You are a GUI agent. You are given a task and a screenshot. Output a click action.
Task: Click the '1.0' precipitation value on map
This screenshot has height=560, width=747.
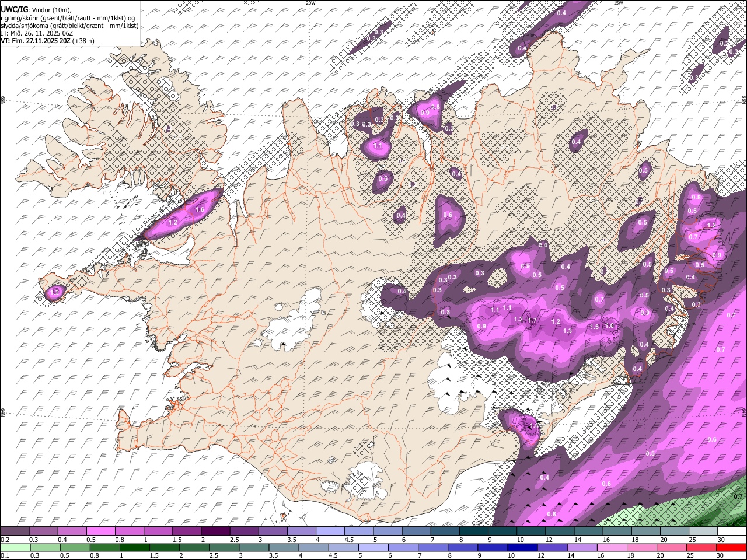point(610,325)
